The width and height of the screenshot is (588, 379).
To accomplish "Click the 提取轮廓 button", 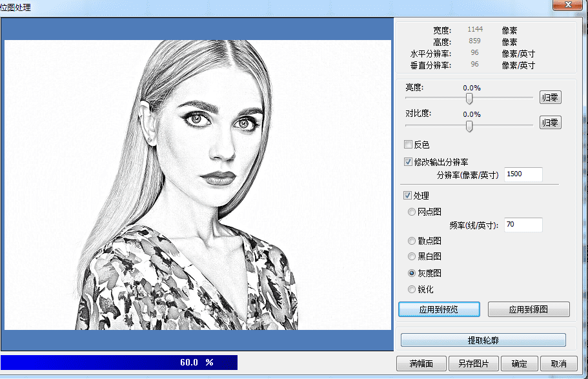I will pos(483,340).
